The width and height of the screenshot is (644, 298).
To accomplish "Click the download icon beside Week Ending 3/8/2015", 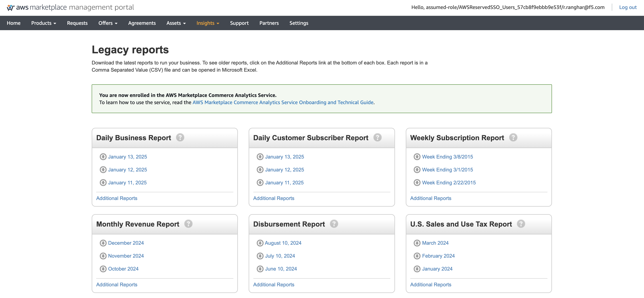I will (417, 157).
